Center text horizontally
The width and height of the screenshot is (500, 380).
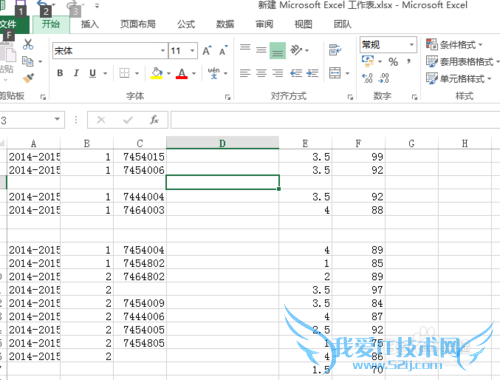[261, 73]
